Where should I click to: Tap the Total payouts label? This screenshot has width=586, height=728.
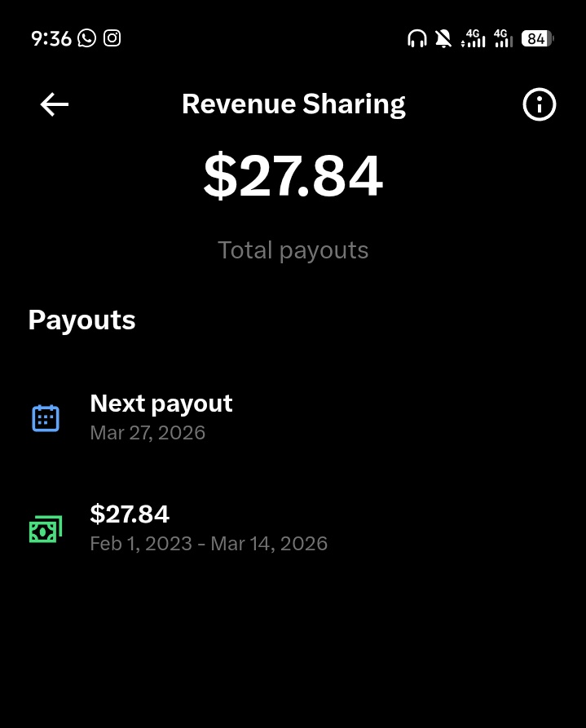(x=293, y=251)
